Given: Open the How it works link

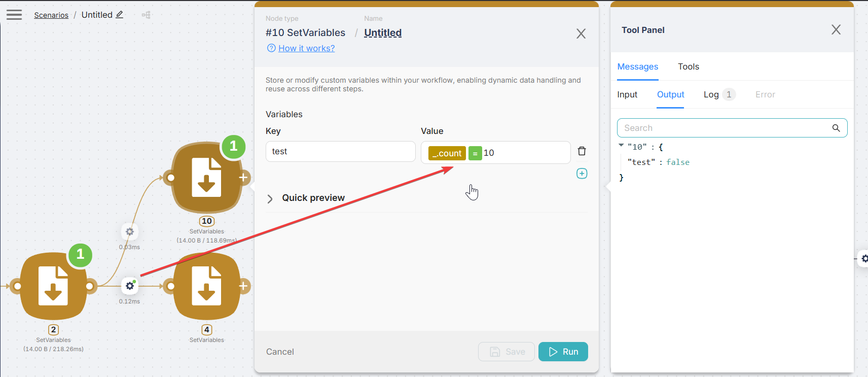Looking at the screenshot, I should (x=306, y=48).
